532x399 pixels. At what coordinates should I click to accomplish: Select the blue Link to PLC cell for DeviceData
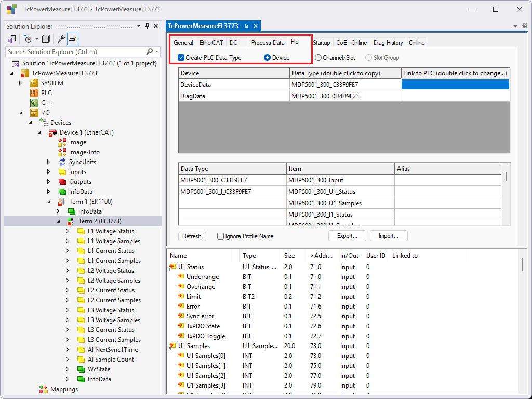pyautogui.click(x=455, y=85)
